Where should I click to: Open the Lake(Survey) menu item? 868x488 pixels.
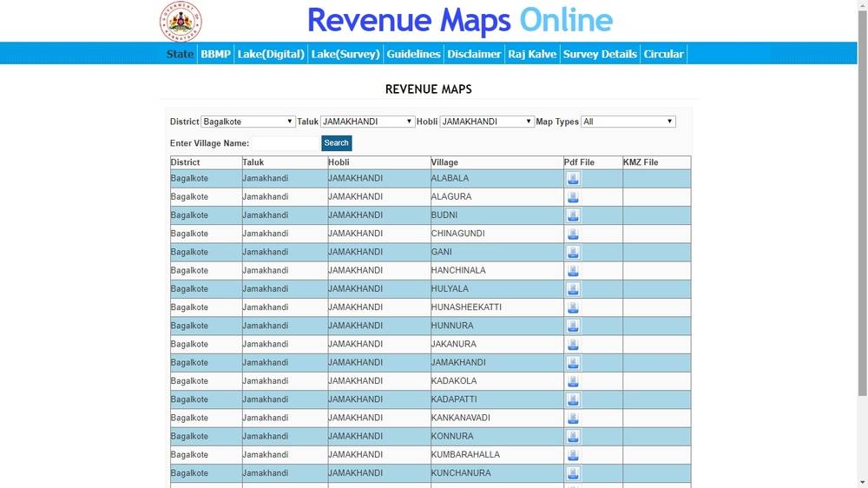pos(345,54)
